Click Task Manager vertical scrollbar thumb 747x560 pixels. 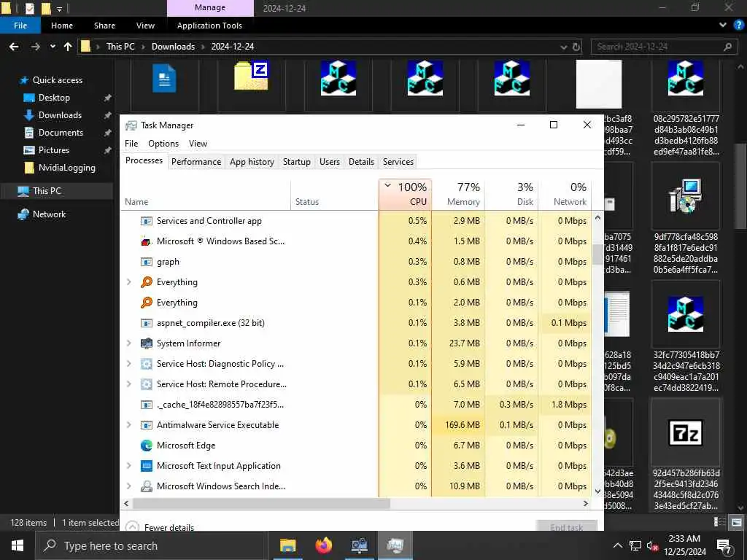click(x=597, y=254)
